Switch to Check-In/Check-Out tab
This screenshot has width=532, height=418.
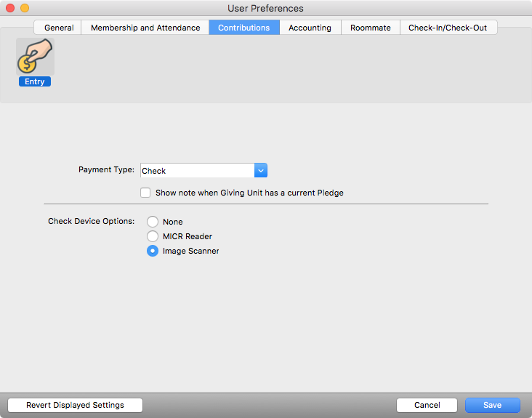click(x=448, y=28)
